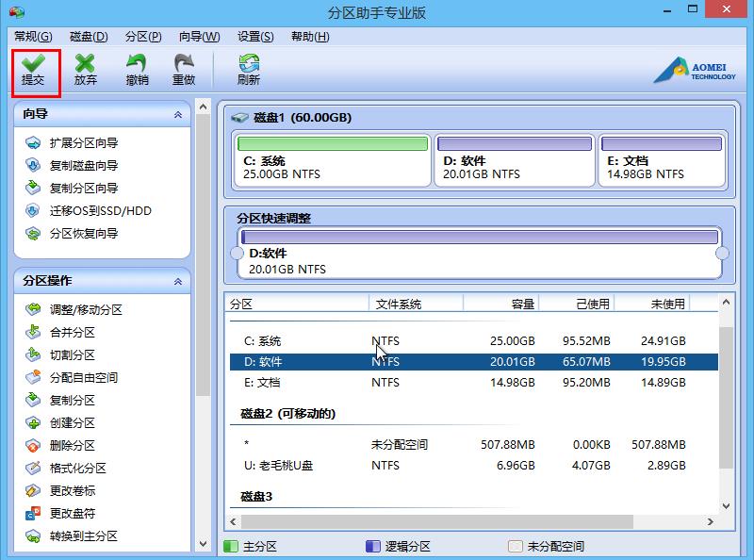Viewport: 754px width, 560px height.
Task: Select the 未分配空间 507.88MB row
Action: (x=474, y=445)
